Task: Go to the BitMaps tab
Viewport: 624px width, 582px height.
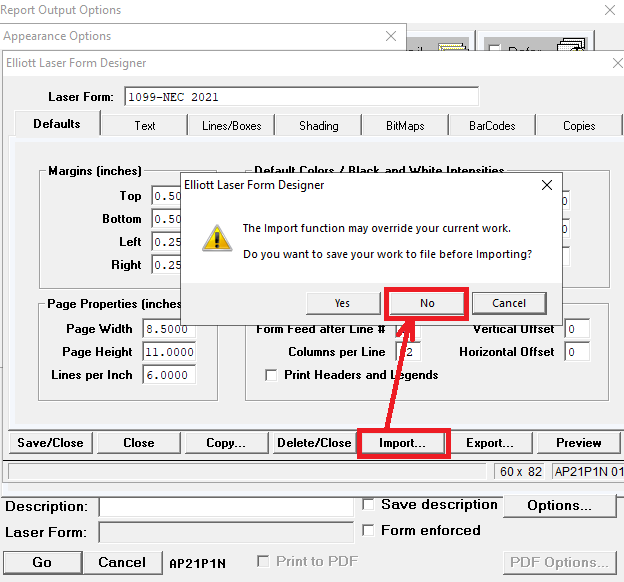Action: click(x=405, y=126)
